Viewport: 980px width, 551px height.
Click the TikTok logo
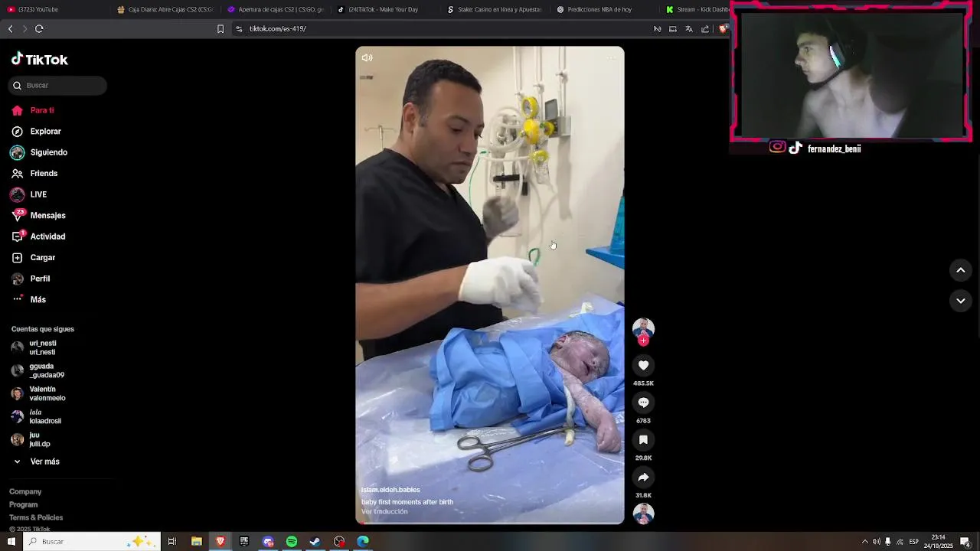39,59
